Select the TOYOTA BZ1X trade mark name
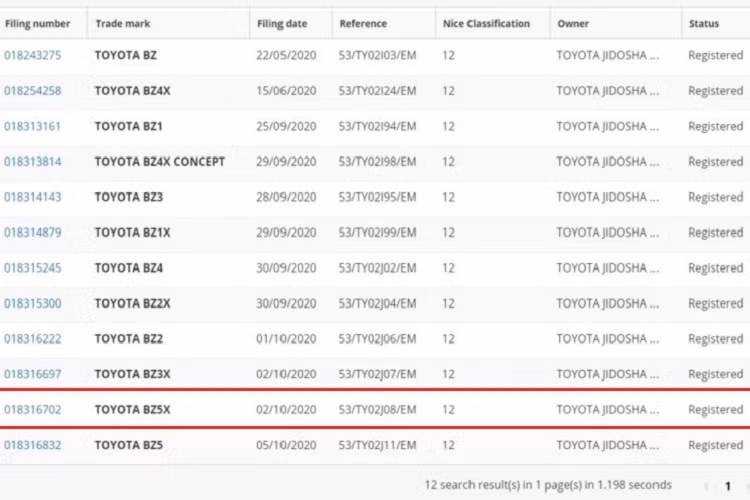750x500 pixels. 132,233
